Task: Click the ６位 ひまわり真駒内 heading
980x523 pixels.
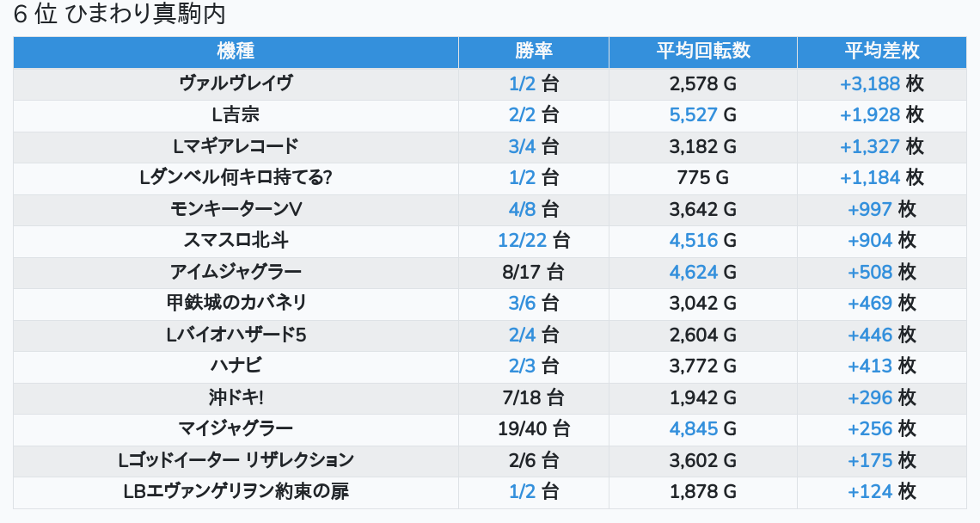Action: (120, 15)
